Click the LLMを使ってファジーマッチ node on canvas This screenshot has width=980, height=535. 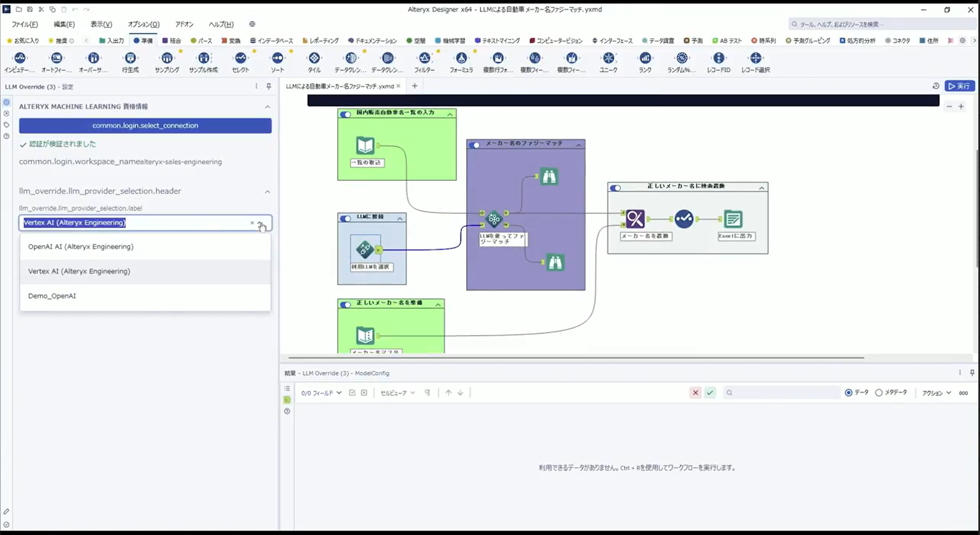coord(494,219)
